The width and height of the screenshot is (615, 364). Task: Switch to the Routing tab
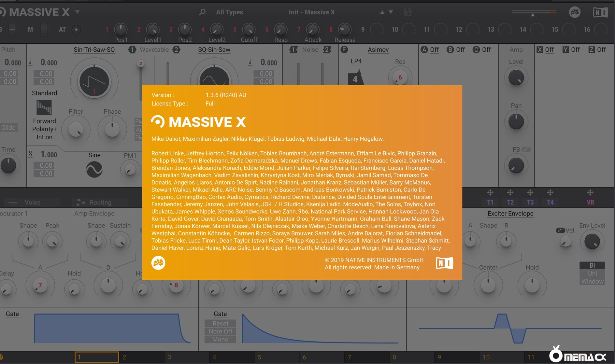pos(100,203)
